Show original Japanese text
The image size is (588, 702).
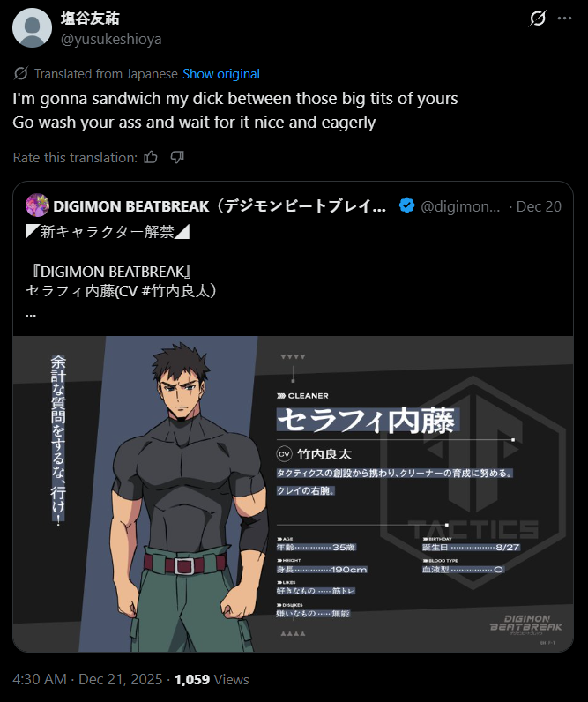221,74
